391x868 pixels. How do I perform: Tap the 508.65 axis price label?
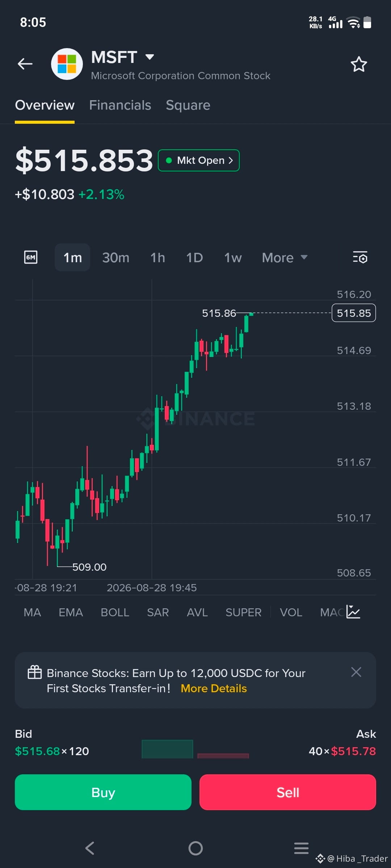pos(354,573)
